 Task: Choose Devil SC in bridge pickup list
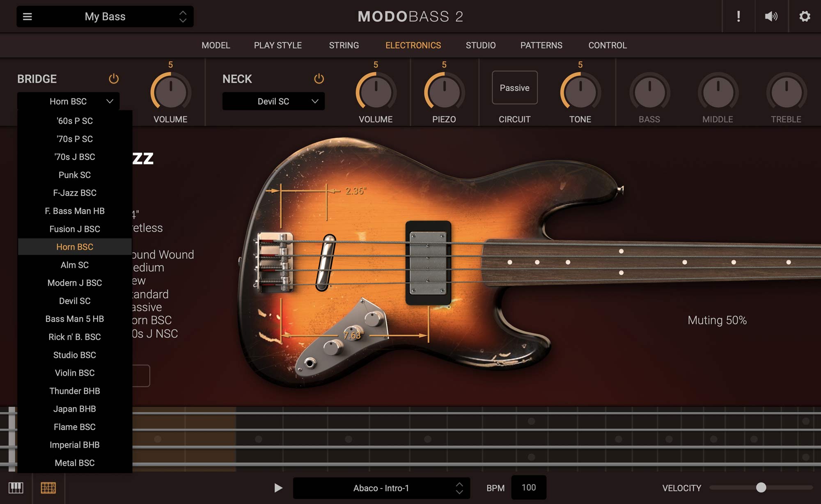tap(75, 301)
